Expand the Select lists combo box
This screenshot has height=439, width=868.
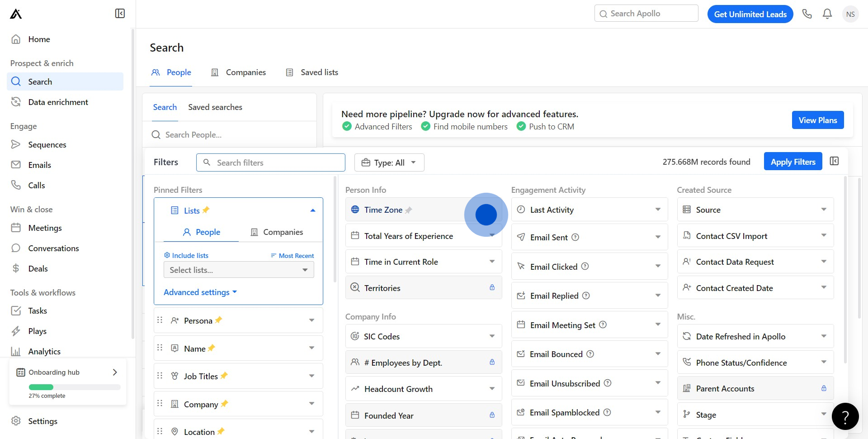coord(238,270)
